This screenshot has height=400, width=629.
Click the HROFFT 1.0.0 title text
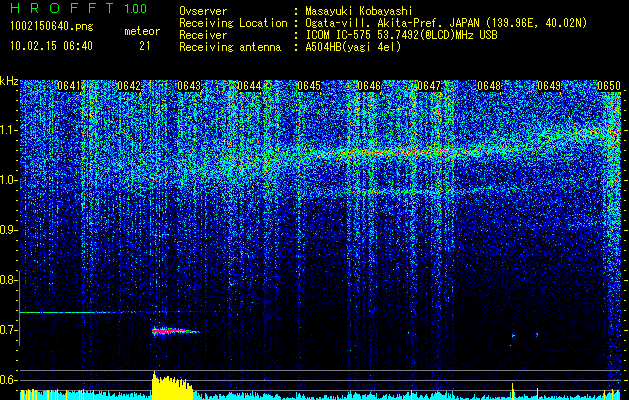79,8
